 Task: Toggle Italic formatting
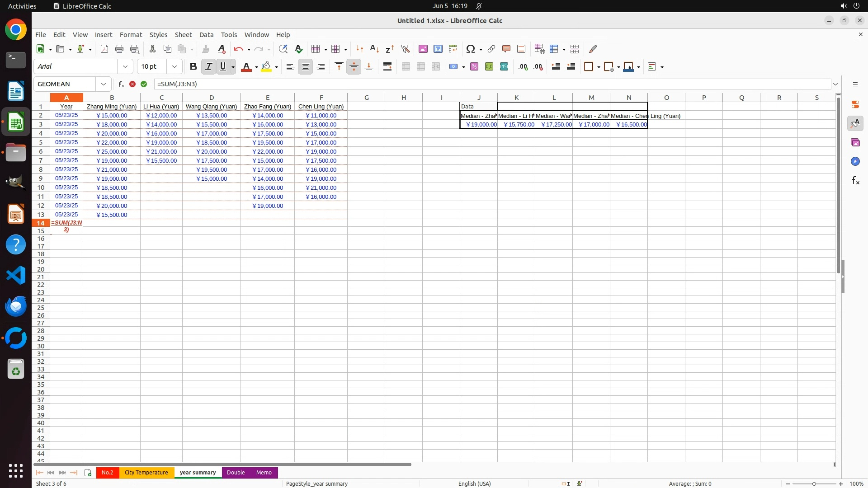click(x=208, y=67)
